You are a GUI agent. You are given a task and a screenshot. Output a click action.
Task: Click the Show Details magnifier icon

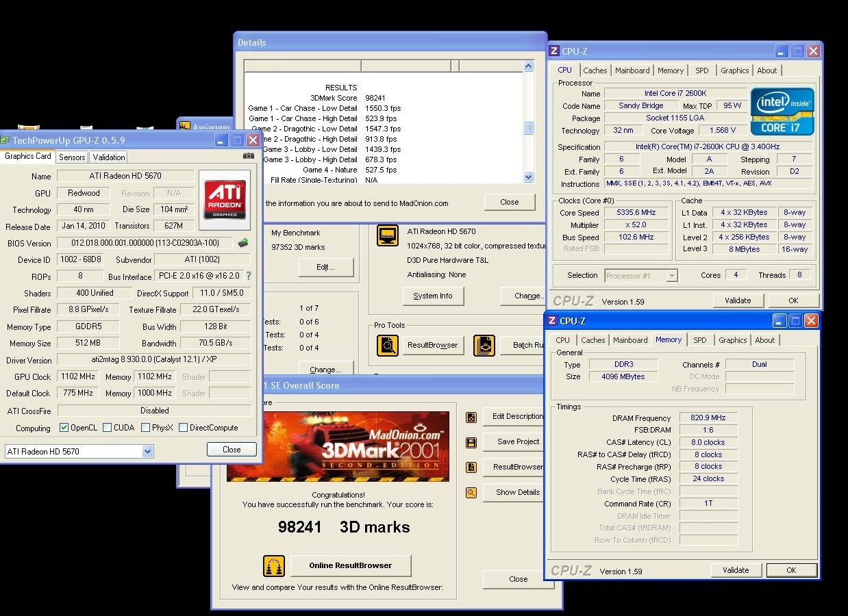(471, 492)
